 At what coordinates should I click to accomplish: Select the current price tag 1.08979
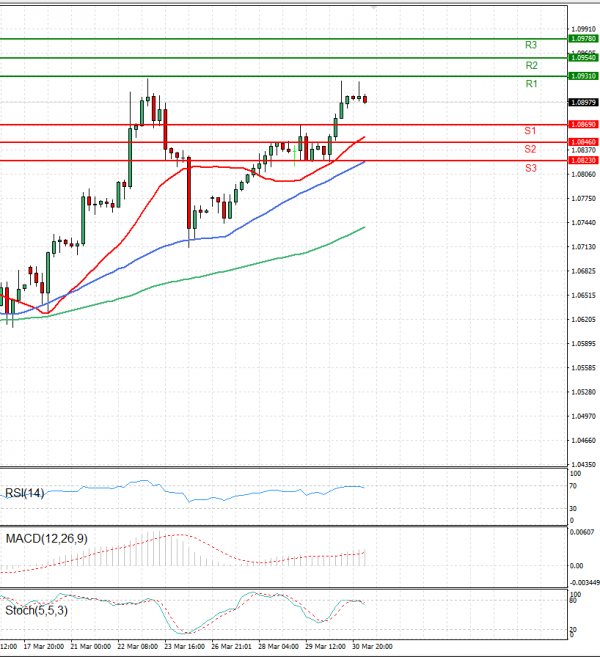[583, 102]
